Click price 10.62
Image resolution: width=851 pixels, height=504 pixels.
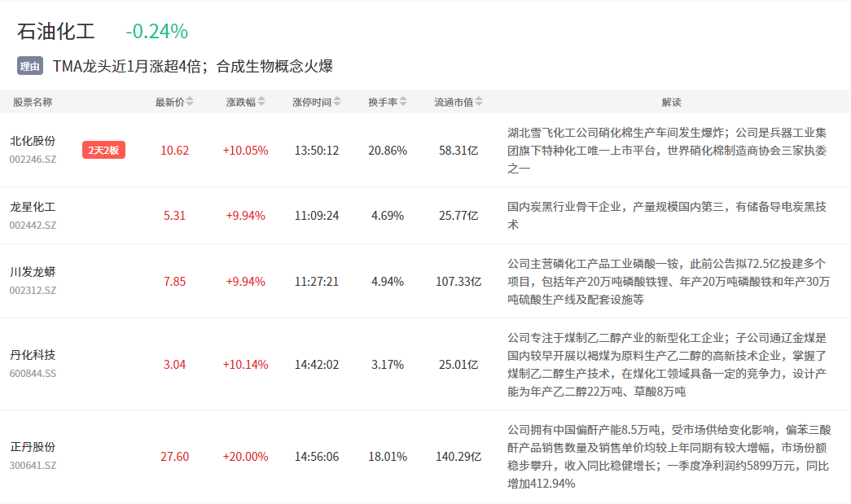click(175, 151)
